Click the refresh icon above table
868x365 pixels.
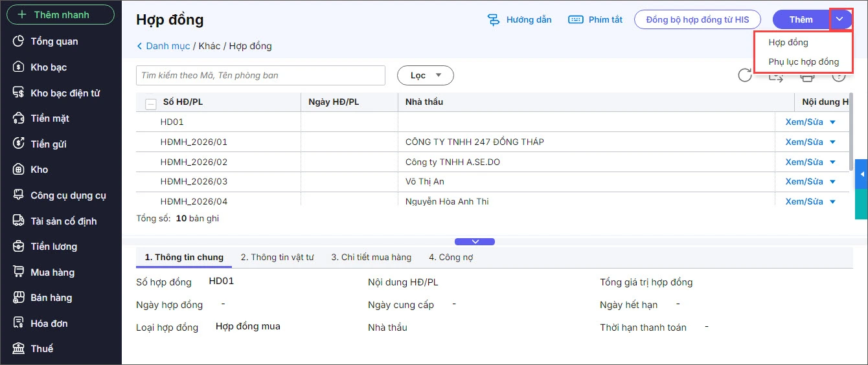(x=745, y=76)
